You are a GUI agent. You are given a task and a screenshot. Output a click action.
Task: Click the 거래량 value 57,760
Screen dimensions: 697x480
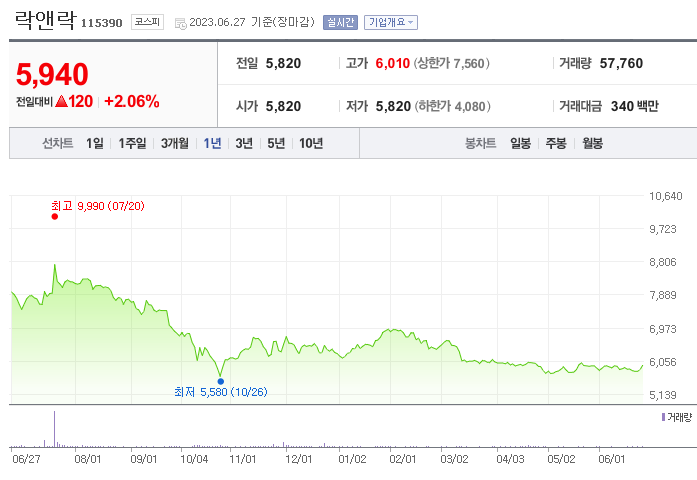click(x=621, y=64)
